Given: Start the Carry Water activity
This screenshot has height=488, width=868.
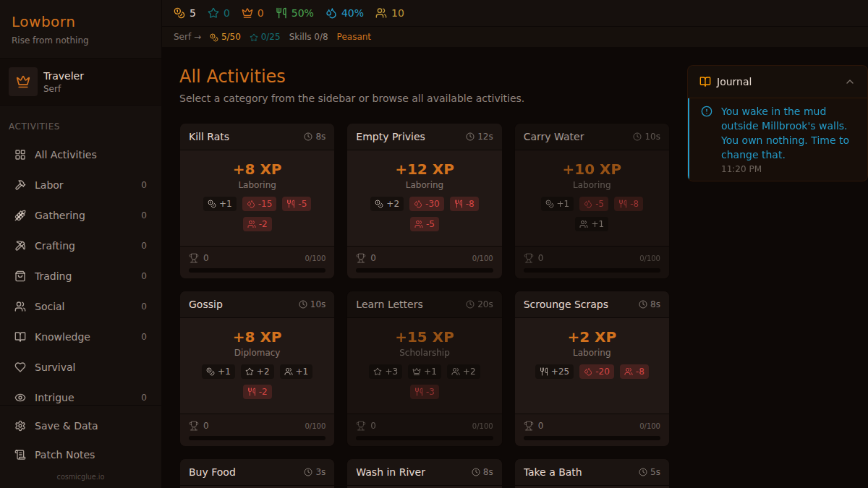Looking at the screenshot, I should click(x=592, y=201).
